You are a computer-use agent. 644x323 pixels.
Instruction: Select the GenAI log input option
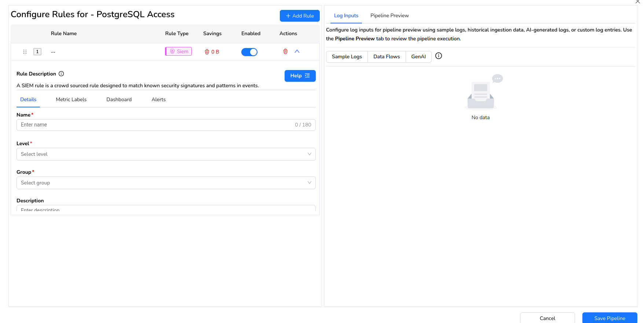click(x=418, y=57)
